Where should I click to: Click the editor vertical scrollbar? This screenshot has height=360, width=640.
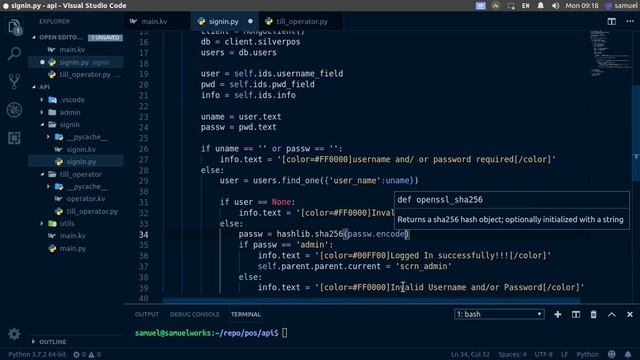point(636,133)
